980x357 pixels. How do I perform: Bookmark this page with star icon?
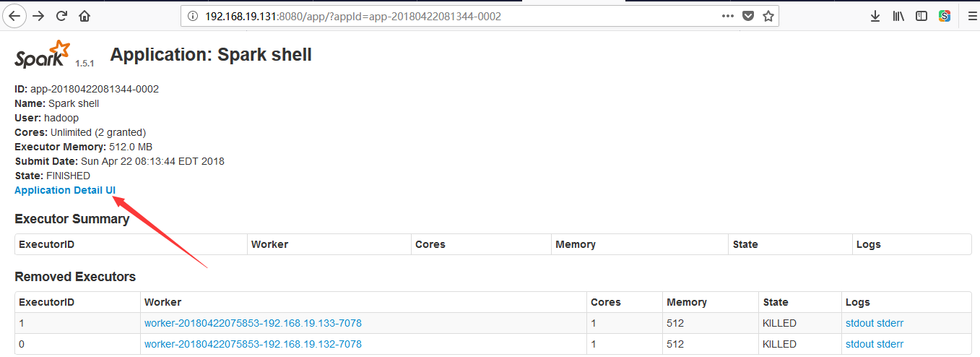768,16
